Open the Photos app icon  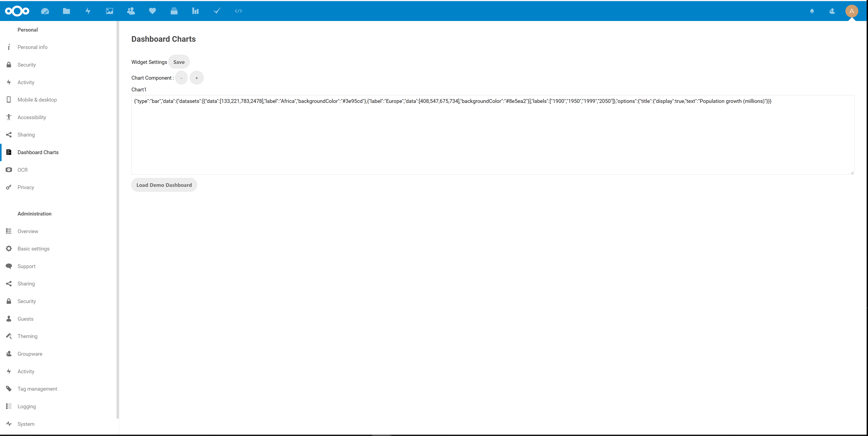(109, 11)
